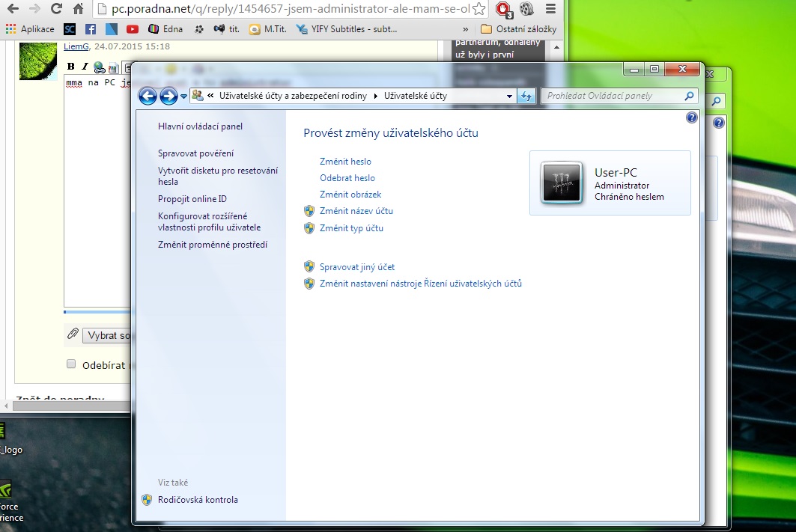796x532 pixels.
Task: Click the 'Uživatelské účty' breadcrumb
Action: (x=416, y=96)
